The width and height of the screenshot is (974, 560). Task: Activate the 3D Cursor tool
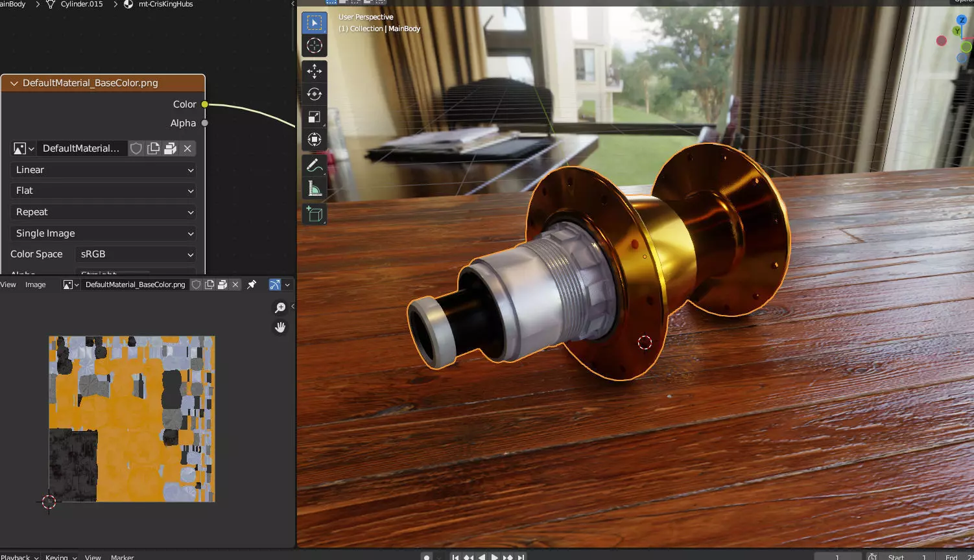[315, 45]
